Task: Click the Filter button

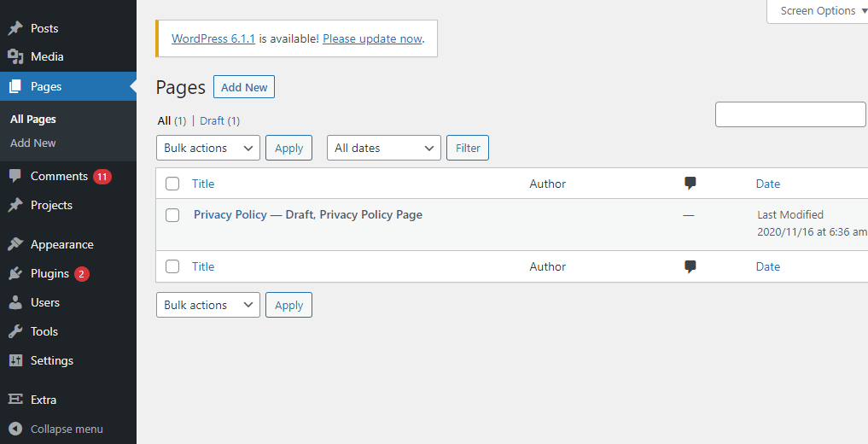Action: (468, 148)
